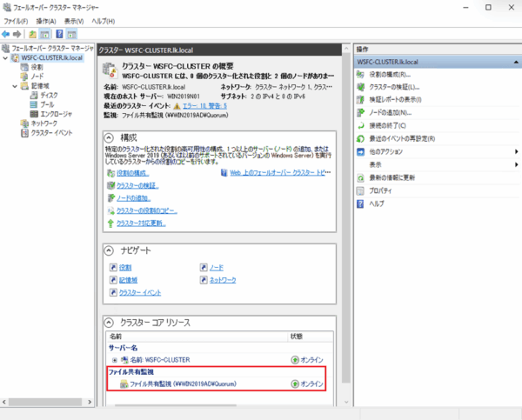Open the ヘルプ(H) menu
Image resolution: width=522 pixels, height=420 pixels.
coord(104,21)
